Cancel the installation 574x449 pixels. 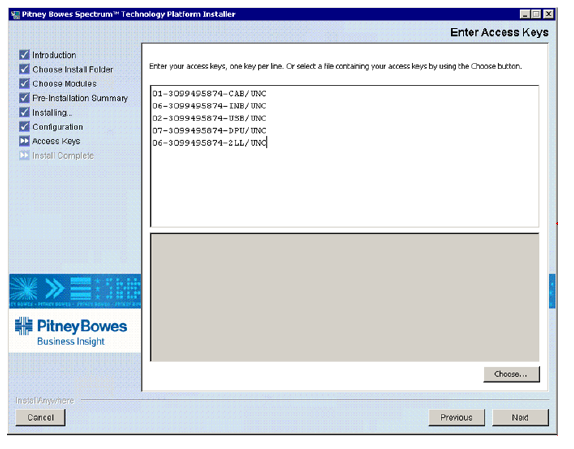pos(40,418)
